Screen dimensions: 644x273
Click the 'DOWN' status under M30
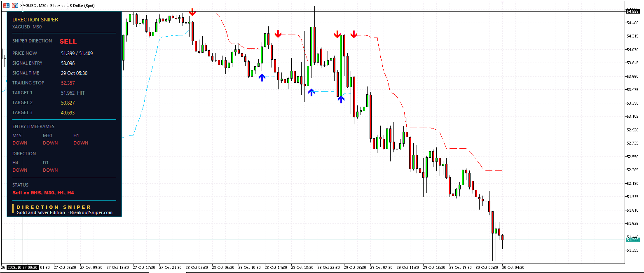point(50,143)
